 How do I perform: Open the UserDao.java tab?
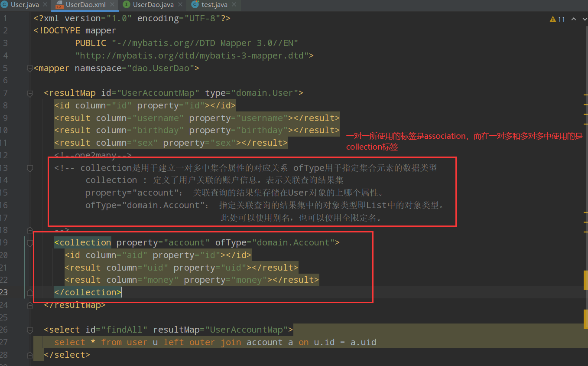pyautogui.click(x=153, y=5)
